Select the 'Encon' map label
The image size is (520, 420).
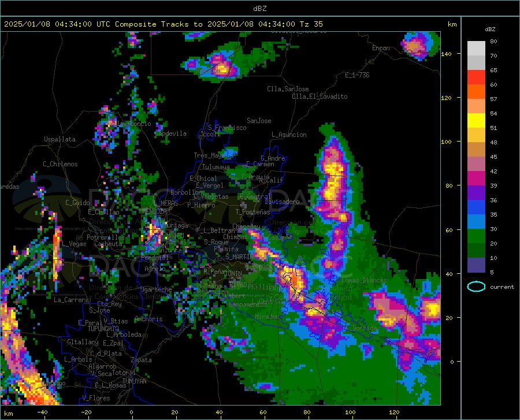(381, 48)
